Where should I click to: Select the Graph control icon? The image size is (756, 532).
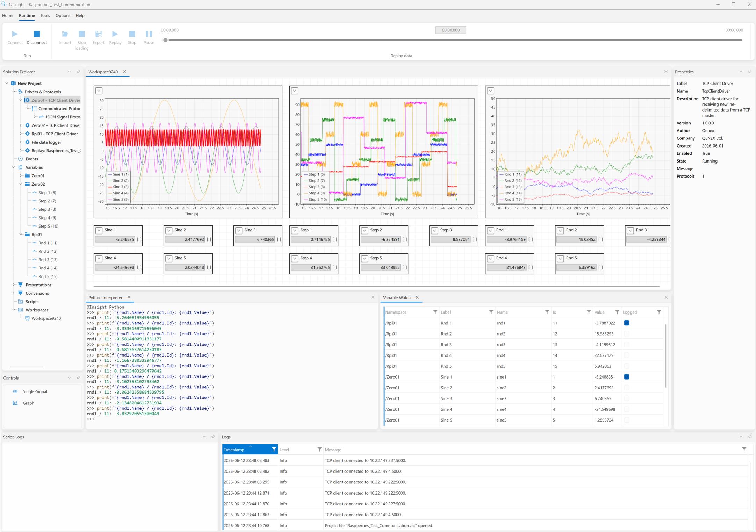(15, 403)
